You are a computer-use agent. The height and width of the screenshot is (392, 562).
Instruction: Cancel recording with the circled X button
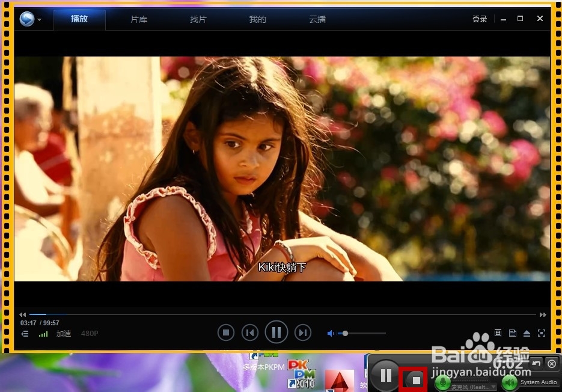pyautogui.click(x=552, y=364)
